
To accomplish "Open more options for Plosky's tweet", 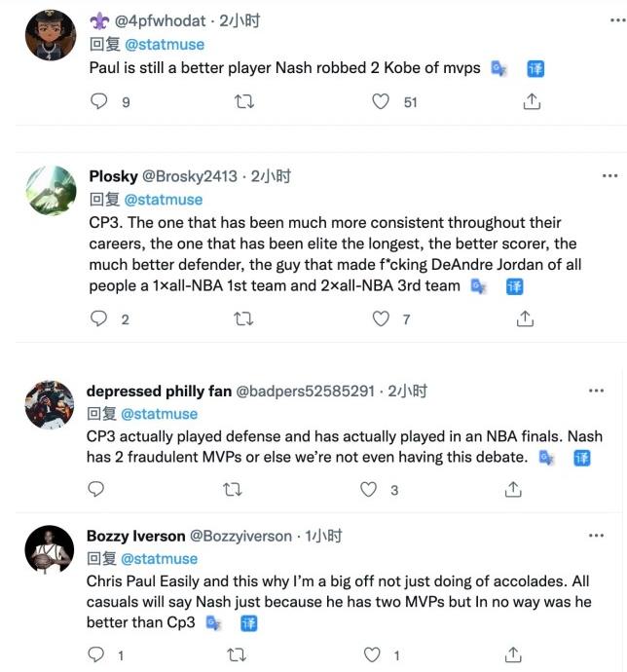I will [x=609, y=176].
